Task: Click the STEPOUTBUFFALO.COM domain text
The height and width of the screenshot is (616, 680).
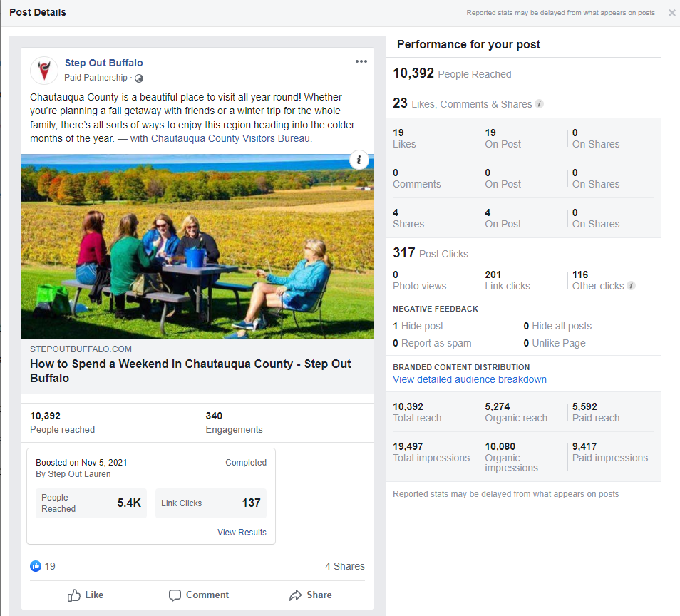Action: coord(81,349)
